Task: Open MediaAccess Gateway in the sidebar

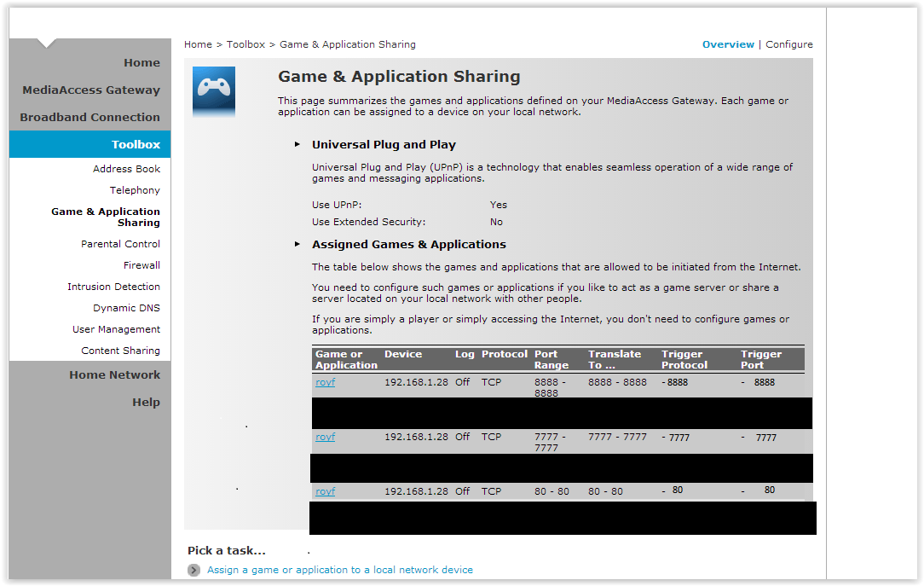Action: pyautogui.click(x=91, y=90)
